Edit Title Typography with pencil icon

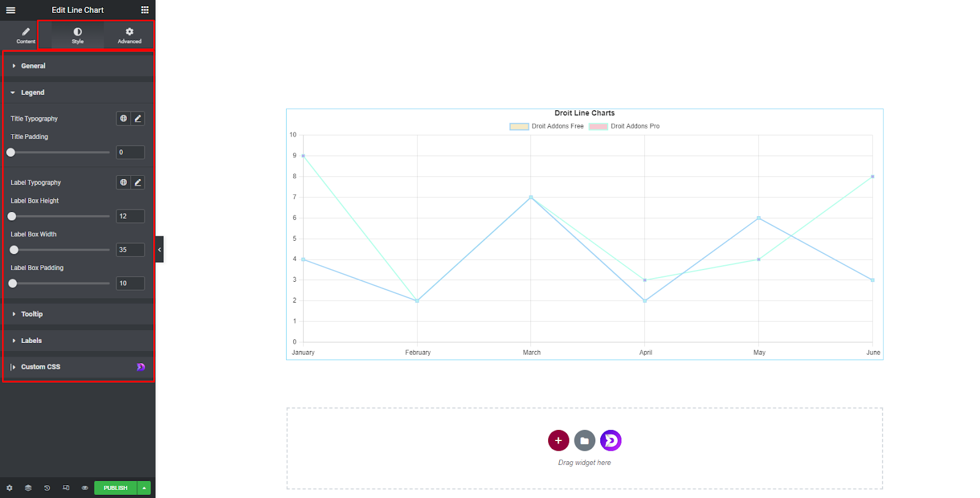pos(138,118)
